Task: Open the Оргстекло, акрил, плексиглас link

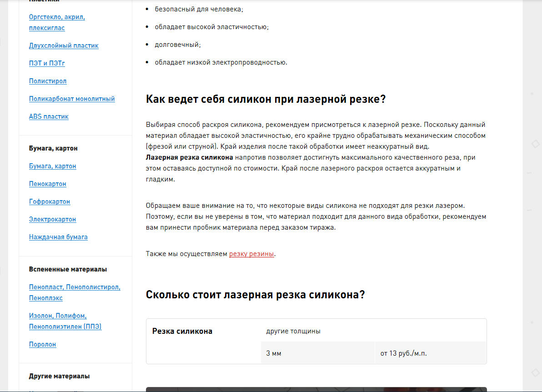Action: [x=57, y=22]
